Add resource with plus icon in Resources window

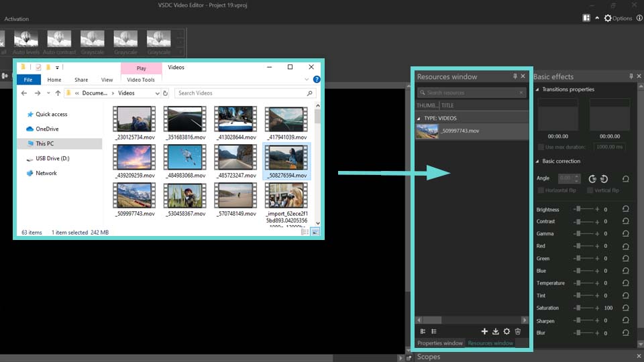[x=484, y=331]
